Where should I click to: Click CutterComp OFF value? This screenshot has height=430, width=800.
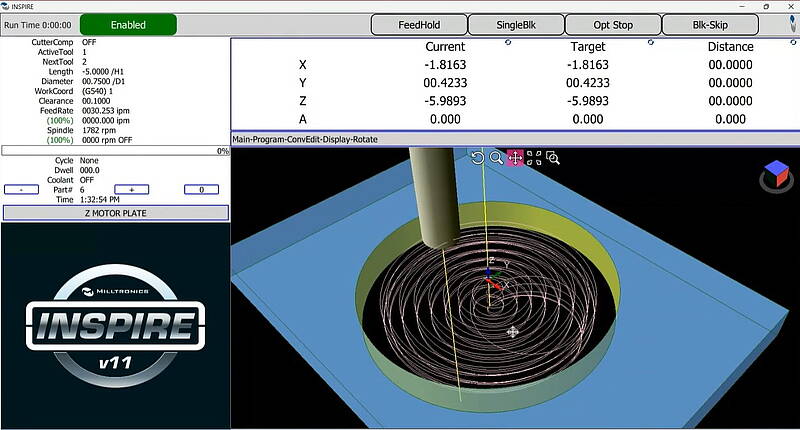89,42
